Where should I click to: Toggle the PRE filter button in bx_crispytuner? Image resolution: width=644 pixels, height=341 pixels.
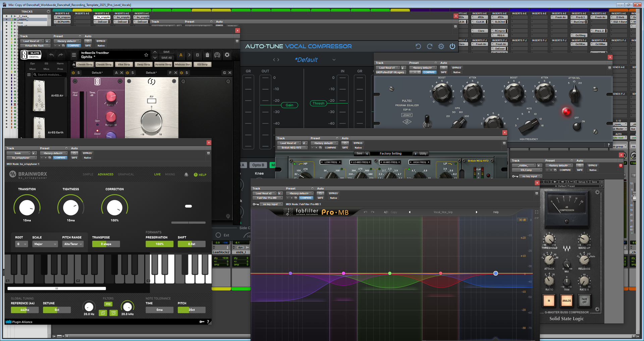click(x=108, y=304)
